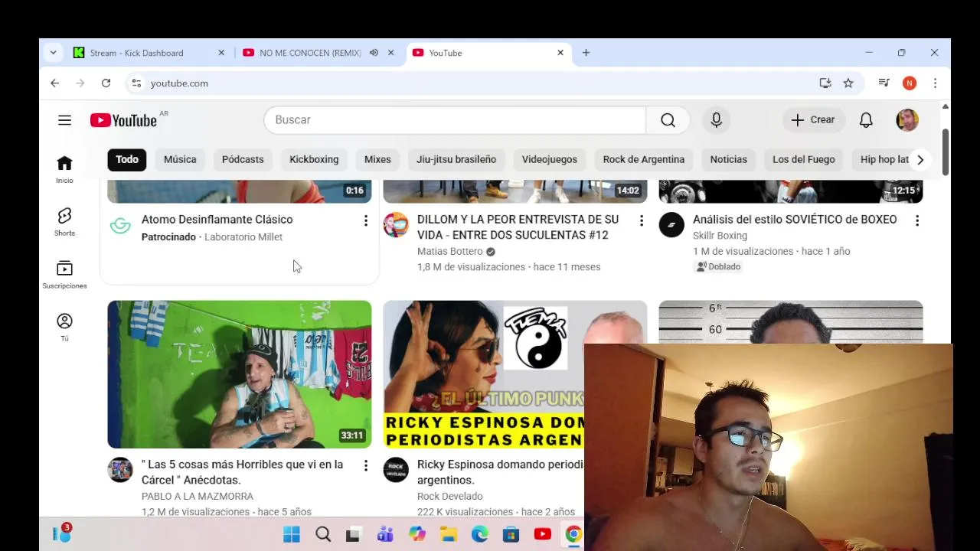Click the Crear button

click(813, 120)
